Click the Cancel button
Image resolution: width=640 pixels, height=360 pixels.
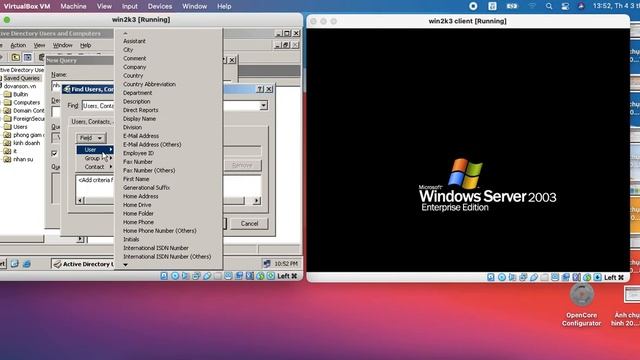click(249, 224)
